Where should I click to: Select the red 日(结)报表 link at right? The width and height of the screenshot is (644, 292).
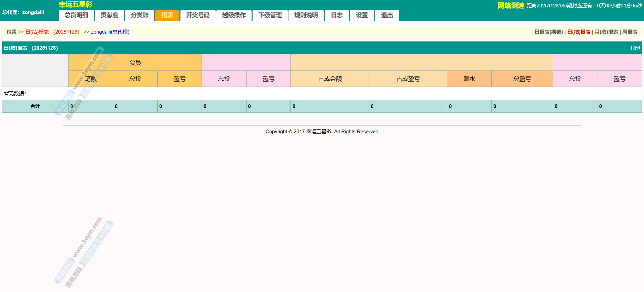(x=579, y=32)
